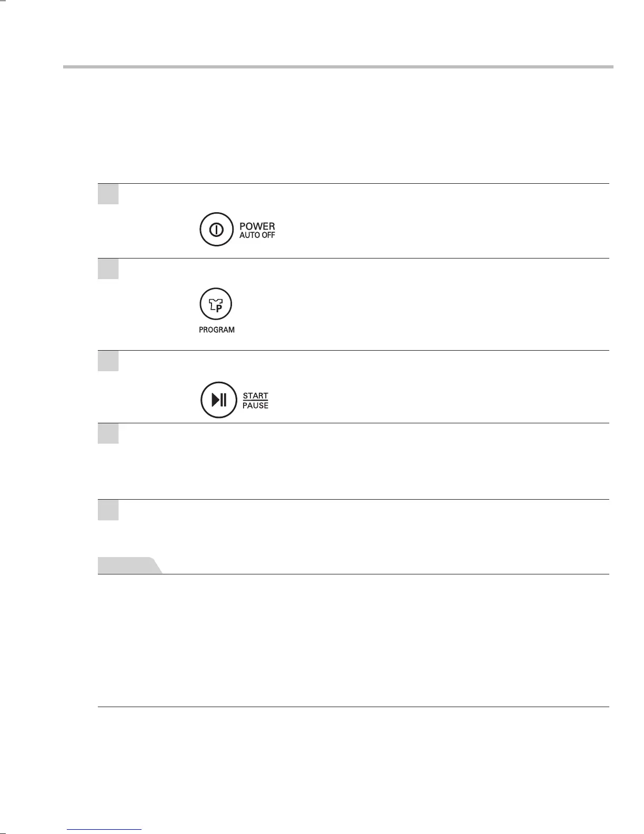Select the fifth gray step number box

point(108,510)
